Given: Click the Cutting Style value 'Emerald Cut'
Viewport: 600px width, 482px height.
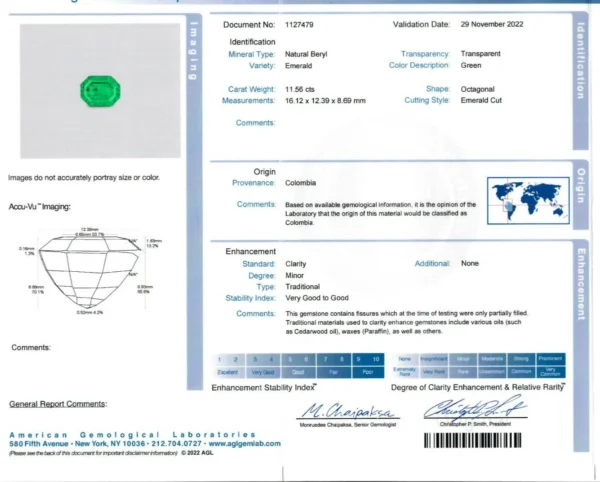Looking at the screenshot, I should [x=481, y=101].
